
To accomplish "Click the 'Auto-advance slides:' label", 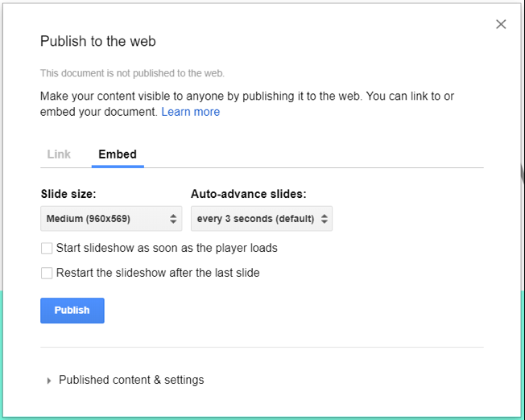I will click(249, 194).
